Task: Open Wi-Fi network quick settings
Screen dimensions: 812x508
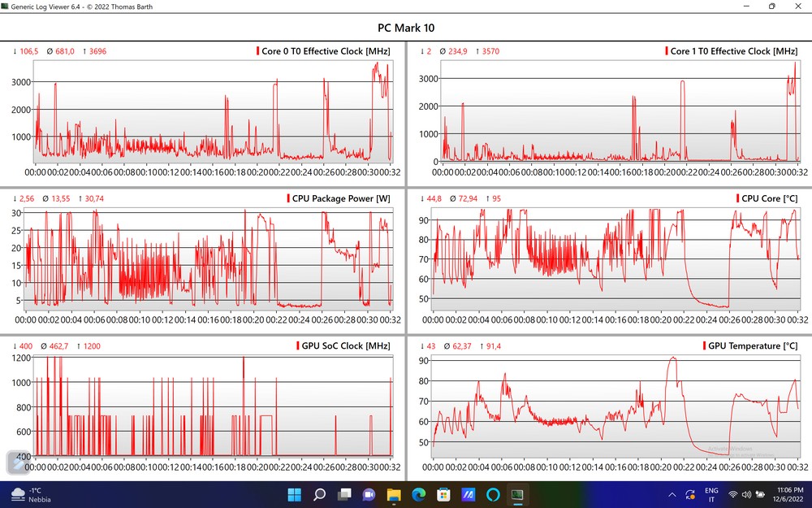Action: pos(733,494)
